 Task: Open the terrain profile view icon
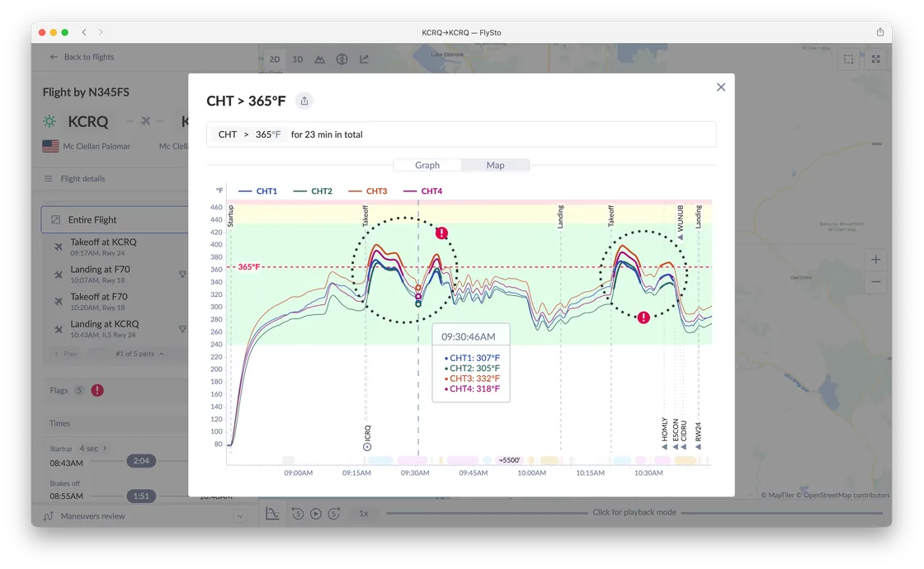click(x=319, y=59)
